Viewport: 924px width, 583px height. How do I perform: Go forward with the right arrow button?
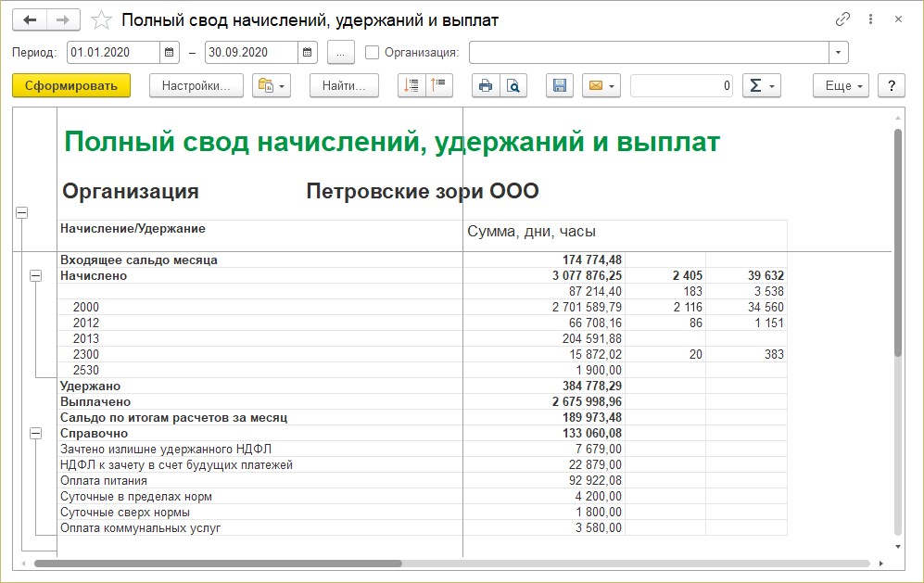pyautogui.click(x=63, y=20)
